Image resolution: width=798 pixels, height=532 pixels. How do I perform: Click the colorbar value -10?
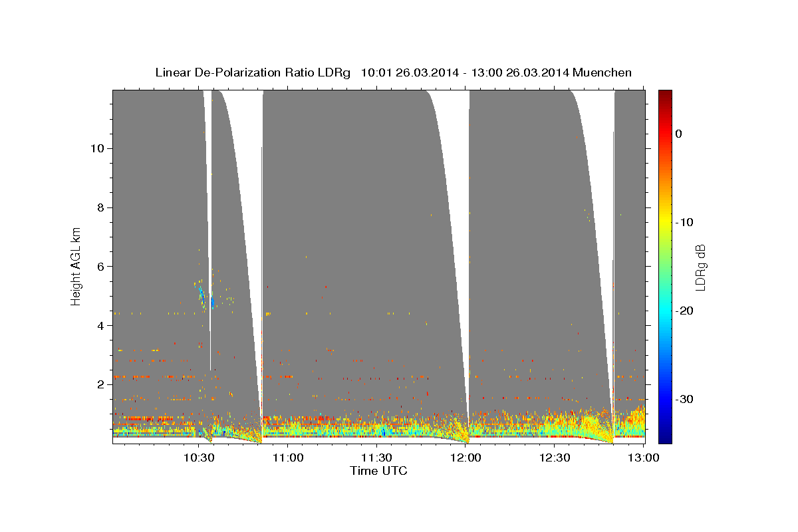[685, 222]
